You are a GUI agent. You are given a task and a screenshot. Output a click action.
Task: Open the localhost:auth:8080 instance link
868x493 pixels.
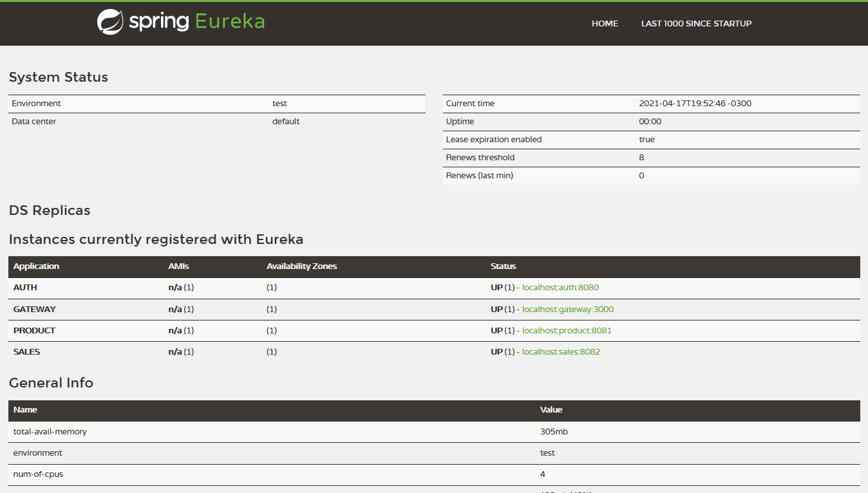[560, 288]
